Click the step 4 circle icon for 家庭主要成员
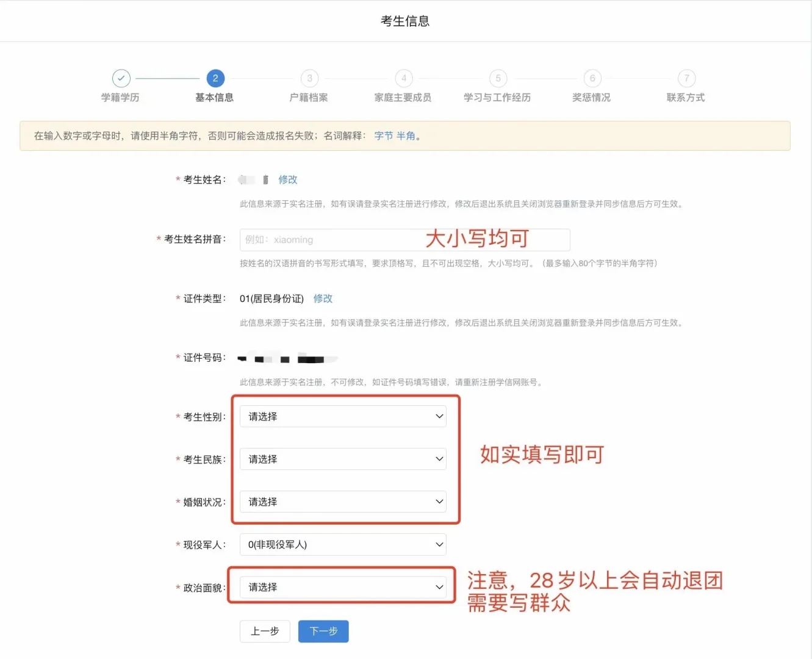 [403, 78]
